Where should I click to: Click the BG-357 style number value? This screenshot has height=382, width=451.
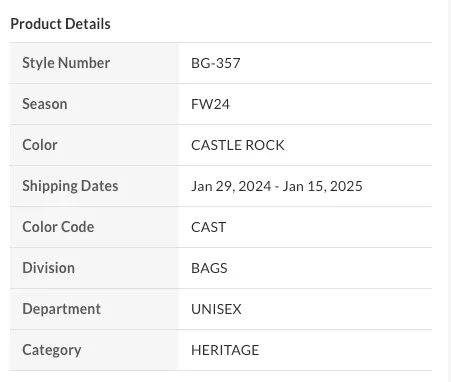216,63
